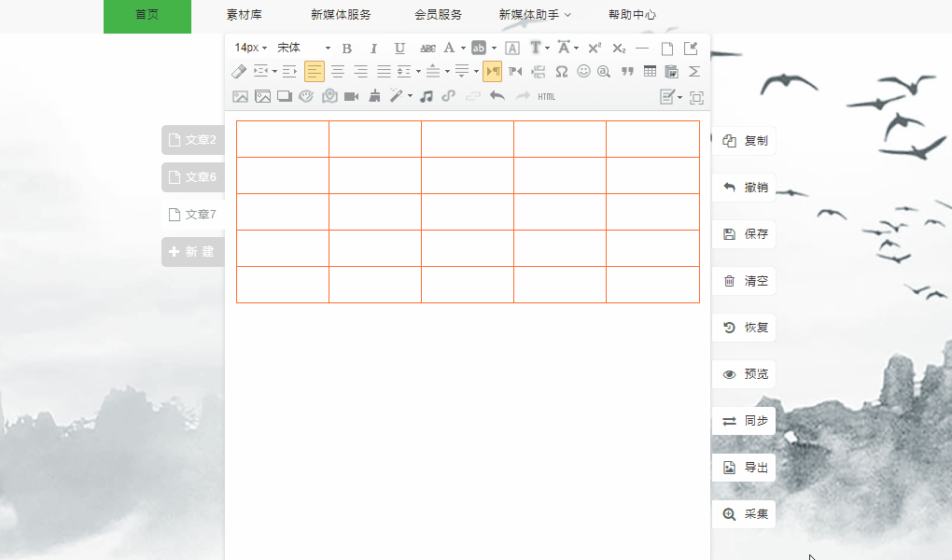Insert music with the note icon
The image size is (952, 560).
(427, 96)
